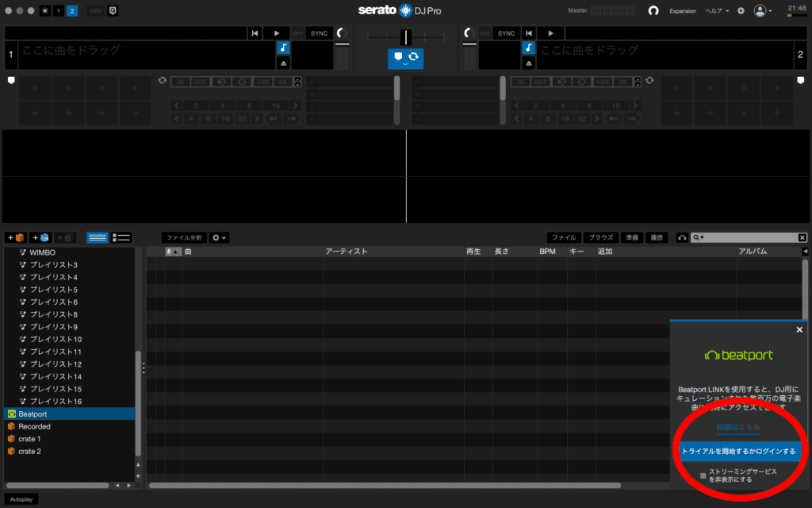This screenshot has height=508, width=812.
Task: Play deck 1 track
Action: [277, 33]
